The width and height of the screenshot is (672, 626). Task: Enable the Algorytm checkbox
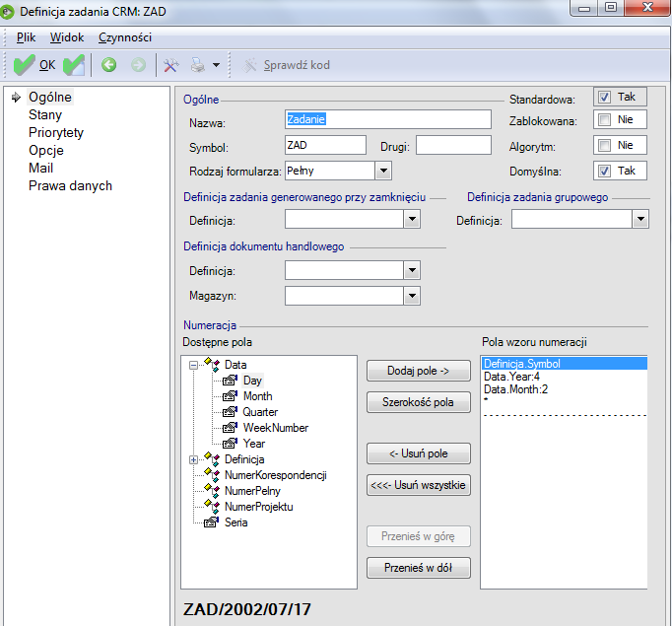(604, 145)
